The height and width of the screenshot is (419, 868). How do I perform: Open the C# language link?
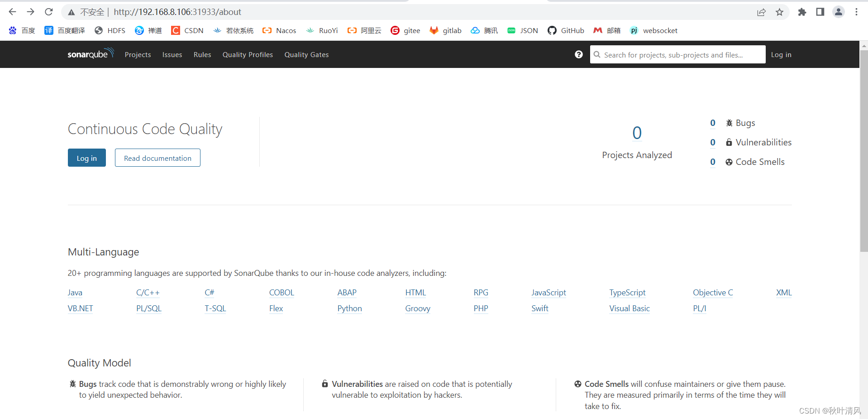(210, 293)
